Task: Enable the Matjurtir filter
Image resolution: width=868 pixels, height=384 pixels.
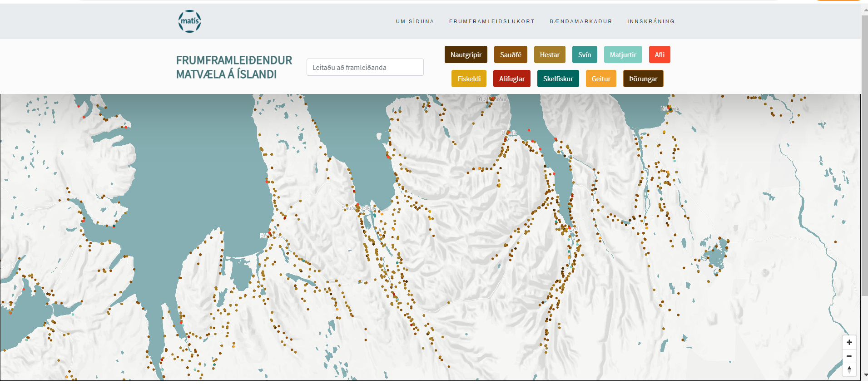Action: pos(623,54)
